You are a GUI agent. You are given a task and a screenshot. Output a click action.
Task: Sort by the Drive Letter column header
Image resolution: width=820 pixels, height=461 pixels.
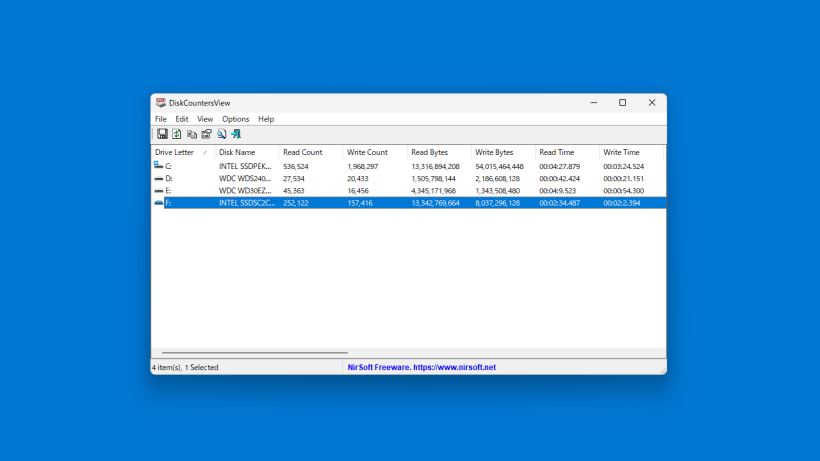click(x=183, y=152)
